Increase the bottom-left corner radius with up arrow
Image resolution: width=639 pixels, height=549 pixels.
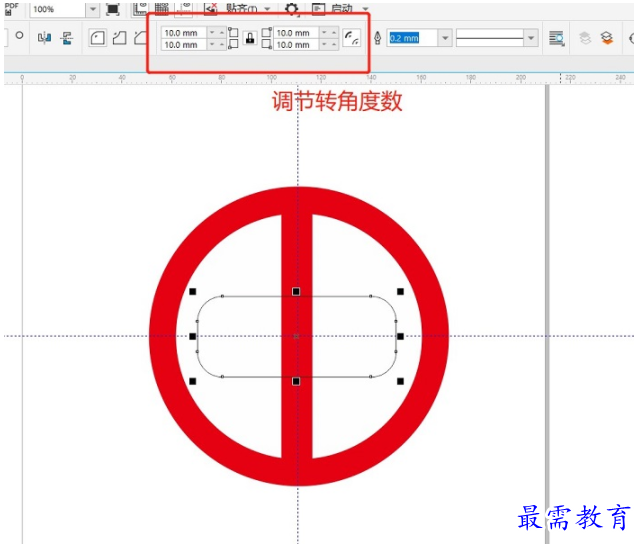tap(222, 44)
